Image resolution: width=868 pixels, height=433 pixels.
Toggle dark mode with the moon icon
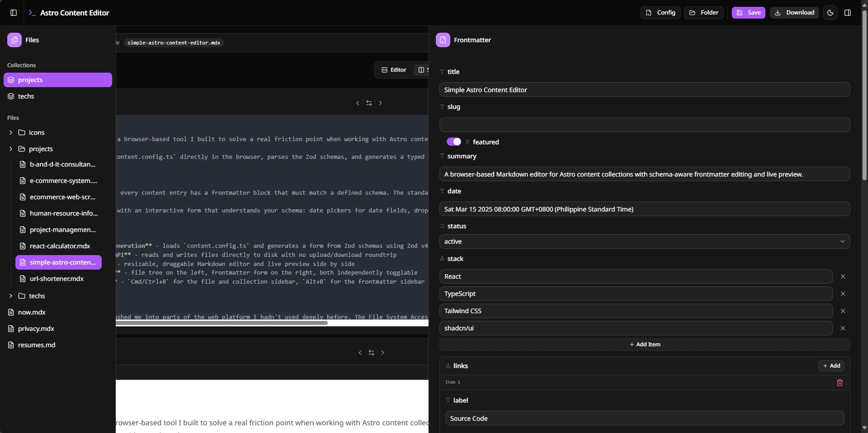[x=830, y=13]
